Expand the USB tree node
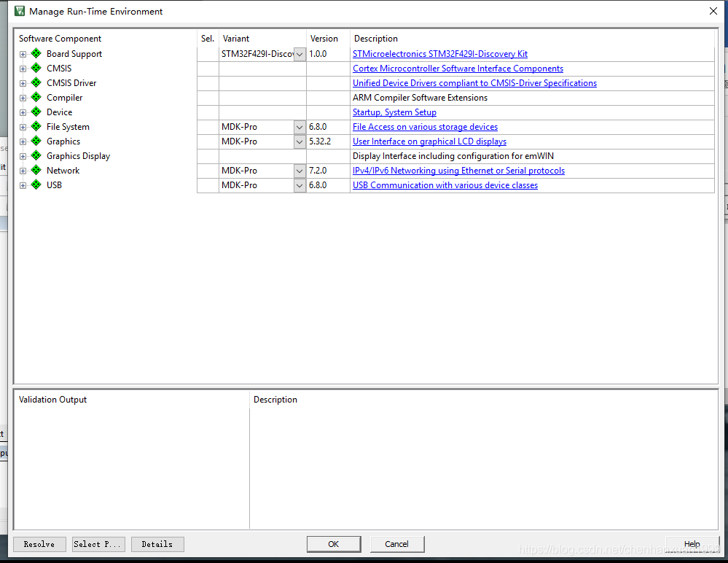The width and height of the screenshot is (728, 563). point(23,185)
